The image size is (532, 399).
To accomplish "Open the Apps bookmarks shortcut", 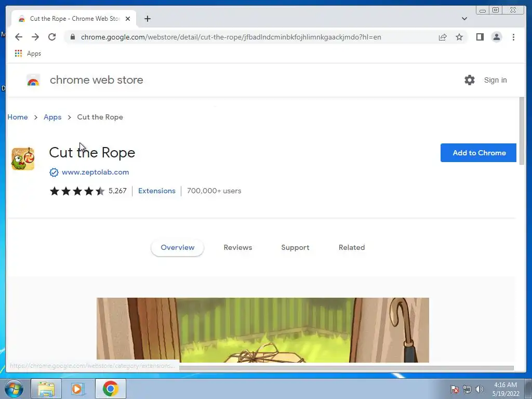I will pos(28,54).
